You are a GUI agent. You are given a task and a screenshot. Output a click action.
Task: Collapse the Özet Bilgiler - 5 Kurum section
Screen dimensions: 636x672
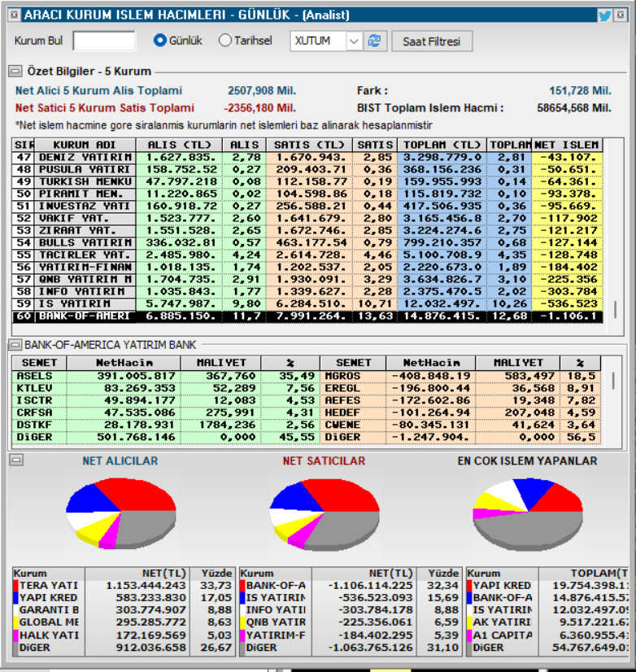[15, 71]
